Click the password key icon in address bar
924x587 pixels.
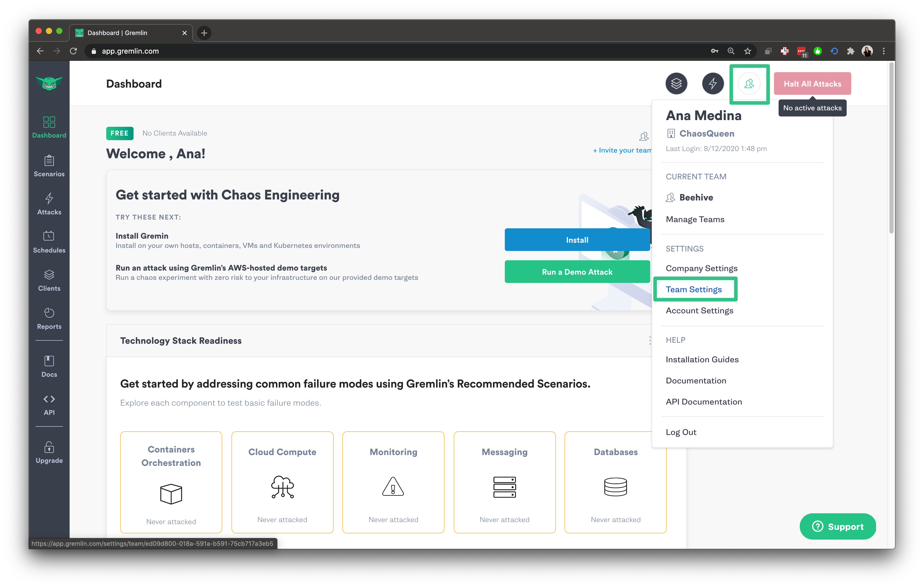pyautogui.click(x=714, y=51)
